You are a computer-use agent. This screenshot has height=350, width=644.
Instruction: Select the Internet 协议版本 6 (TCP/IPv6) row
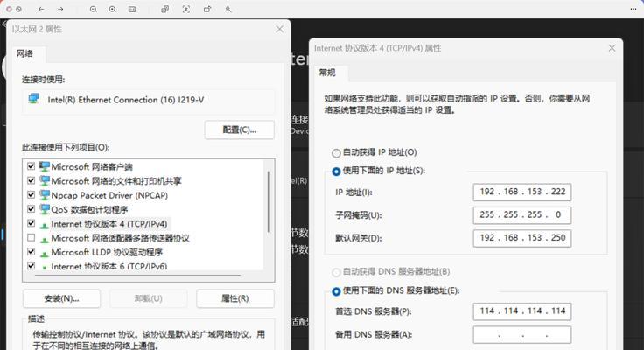[x=108, y=266]
